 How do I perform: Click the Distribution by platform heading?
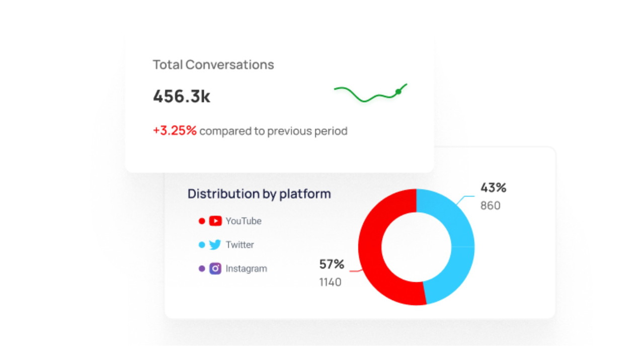(x=259, y=194)
